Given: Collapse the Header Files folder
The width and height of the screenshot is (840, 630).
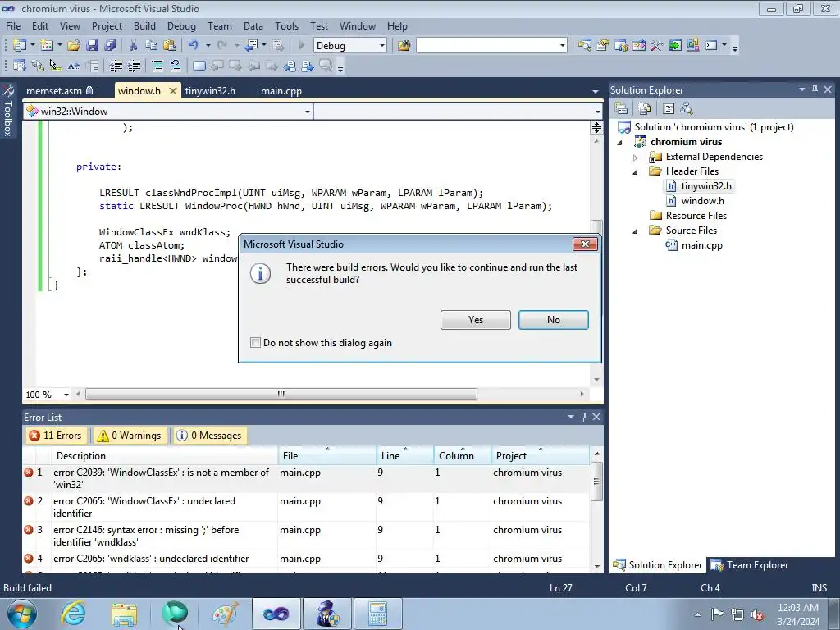Looking at the screenshot, I should (636, 172).
